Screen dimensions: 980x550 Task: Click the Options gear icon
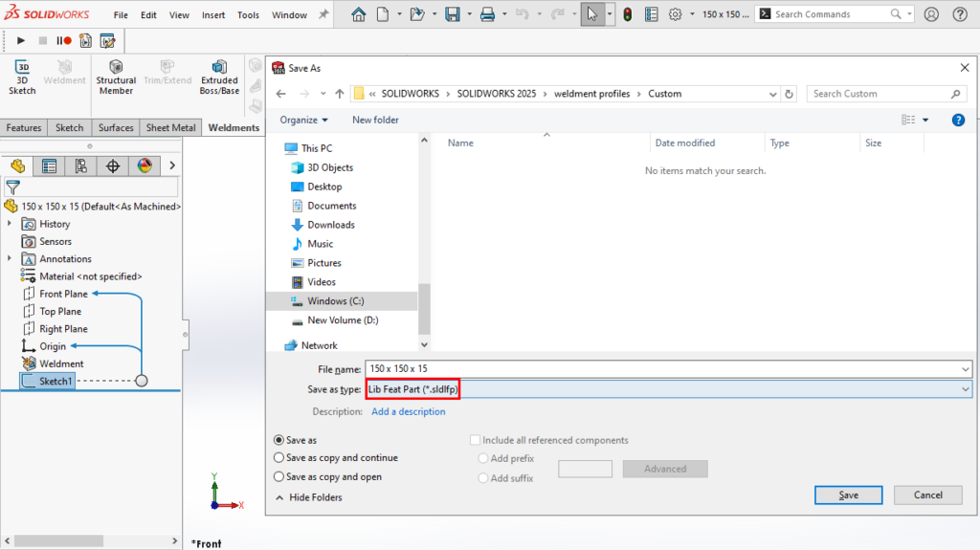tap(676, 14)
